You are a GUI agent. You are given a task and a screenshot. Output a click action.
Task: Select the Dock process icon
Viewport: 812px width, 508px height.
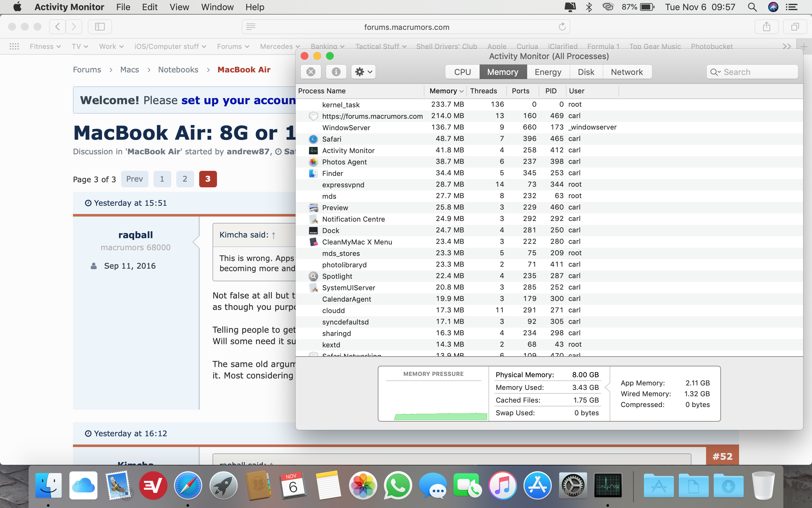(x=313, y=231)
